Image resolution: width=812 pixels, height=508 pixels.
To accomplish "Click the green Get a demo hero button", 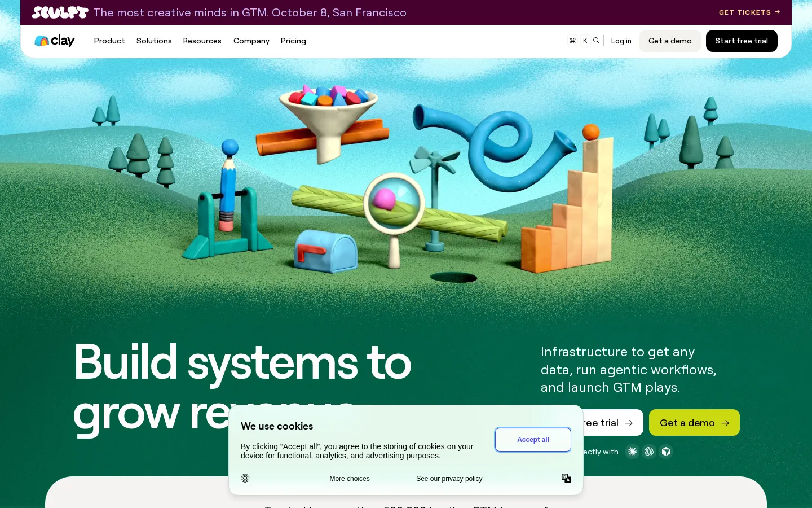I will [x=694, y=423].
